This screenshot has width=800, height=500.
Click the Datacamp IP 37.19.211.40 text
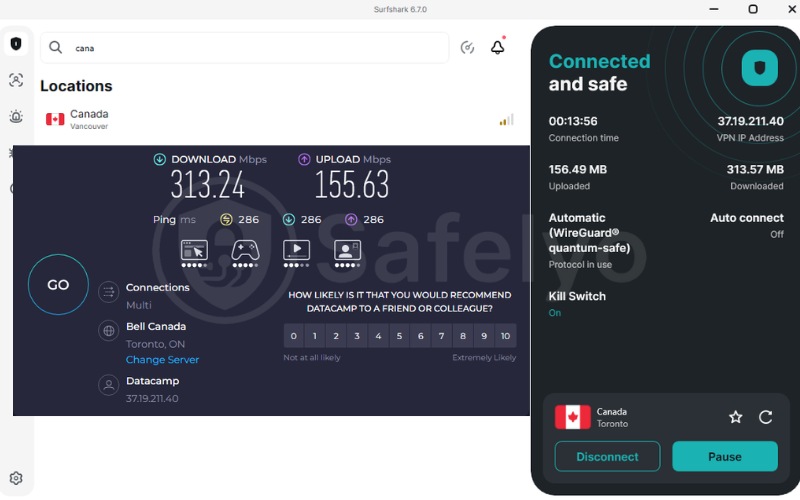(152, 398)
